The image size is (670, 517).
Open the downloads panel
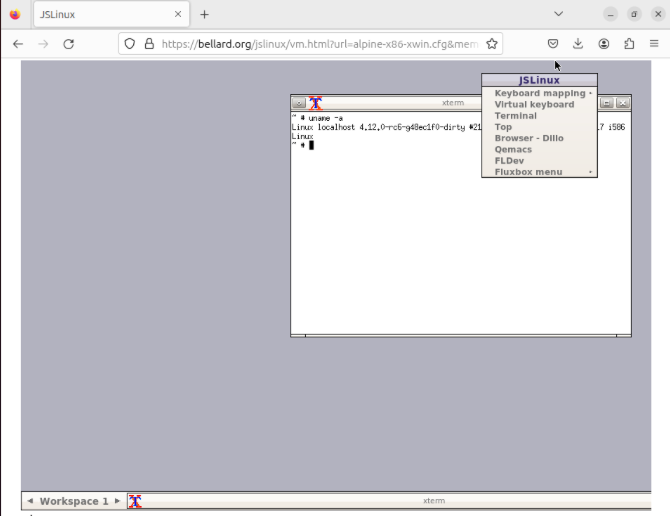pos(578,44)
